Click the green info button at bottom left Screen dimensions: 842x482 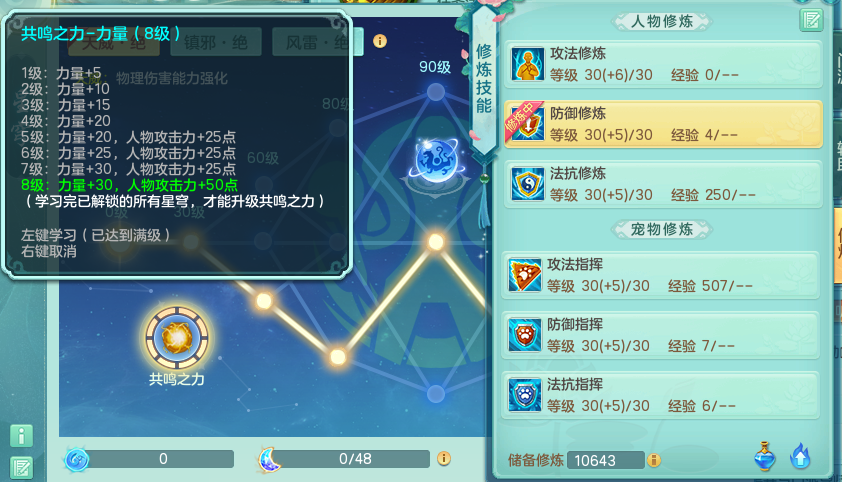[x=21, y=436]
